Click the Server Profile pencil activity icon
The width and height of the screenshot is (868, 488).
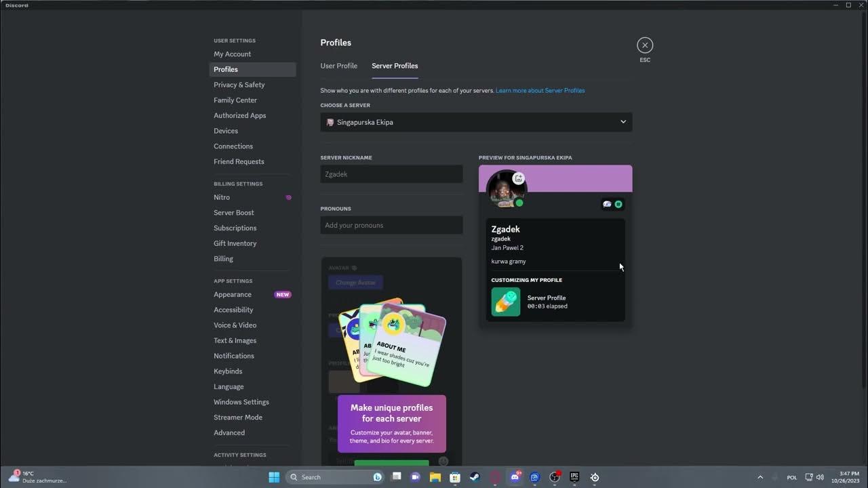506,302
